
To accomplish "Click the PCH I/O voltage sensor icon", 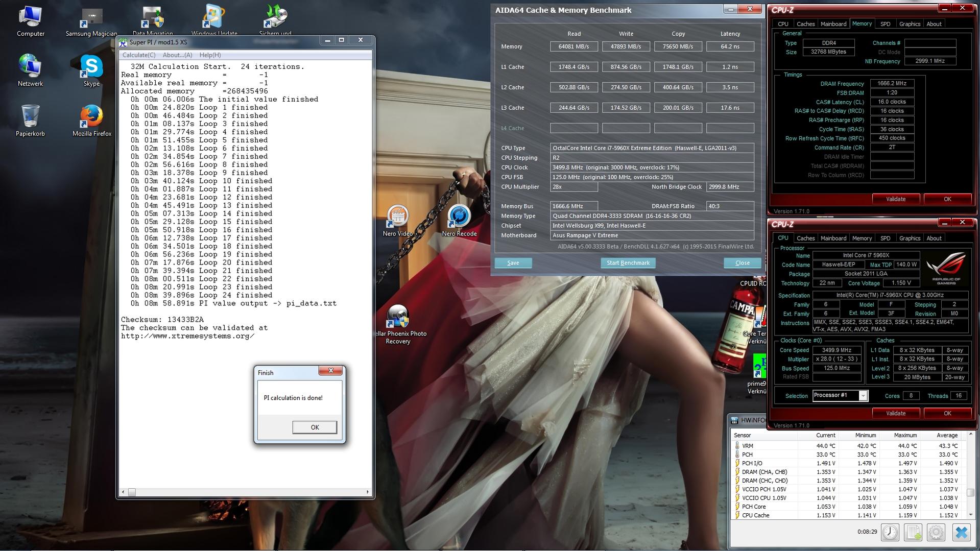I will pyautogui.click(x=737, y=463).
